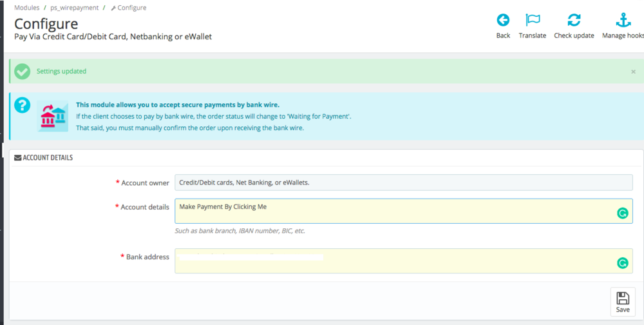This screenshot has width=644, height=325.
Task: Click the 'Account details' field label
Action: point(144,208)
